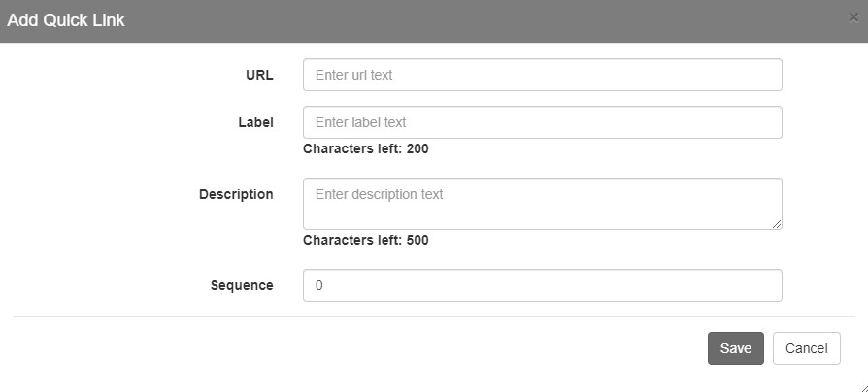Close the Add Quick Link dialog
The height and width of the screenshot is (392, 868).
pos(853,17)
